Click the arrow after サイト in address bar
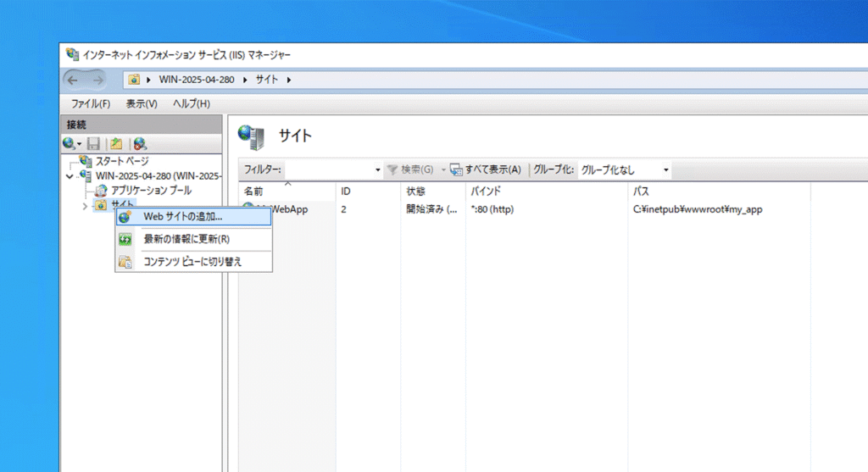The height and width of the screenshot is (472, 868). click(289, 80)
